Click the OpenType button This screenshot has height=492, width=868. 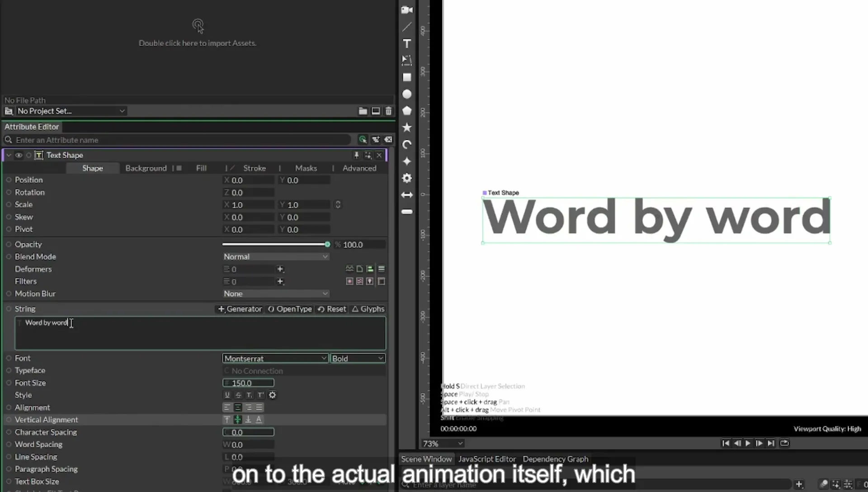(x=290, y=309)
